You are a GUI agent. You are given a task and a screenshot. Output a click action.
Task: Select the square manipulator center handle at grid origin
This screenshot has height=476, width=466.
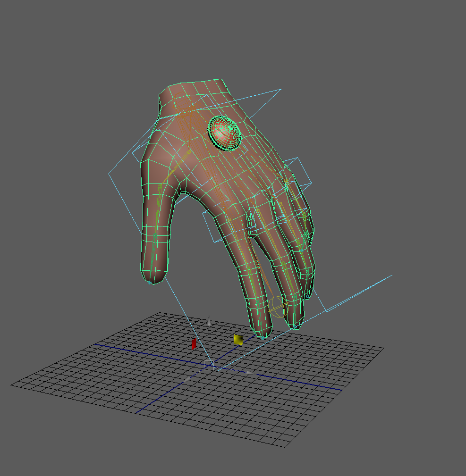[x=209, y=366]
